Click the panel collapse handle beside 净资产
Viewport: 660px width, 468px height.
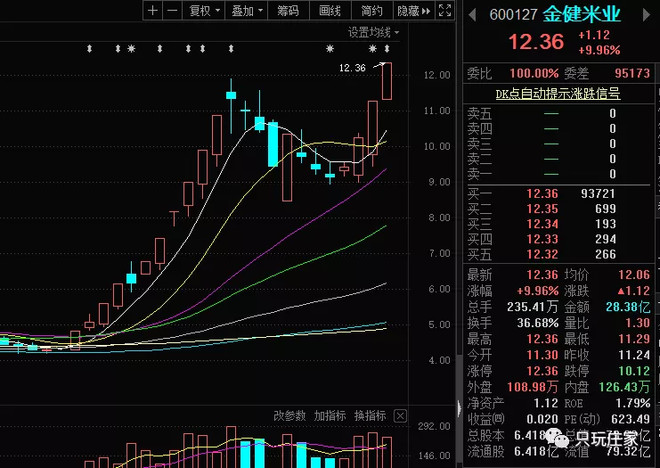tap(459, 408)
